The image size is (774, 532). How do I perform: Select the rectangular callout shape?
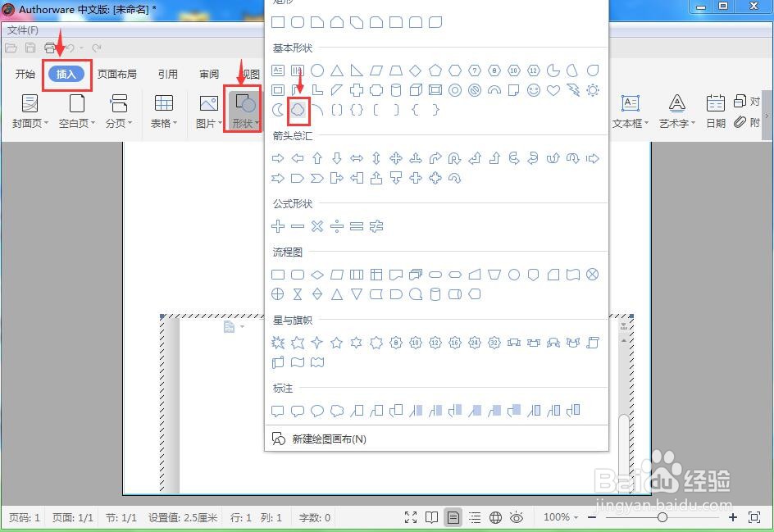pos(278,411)
